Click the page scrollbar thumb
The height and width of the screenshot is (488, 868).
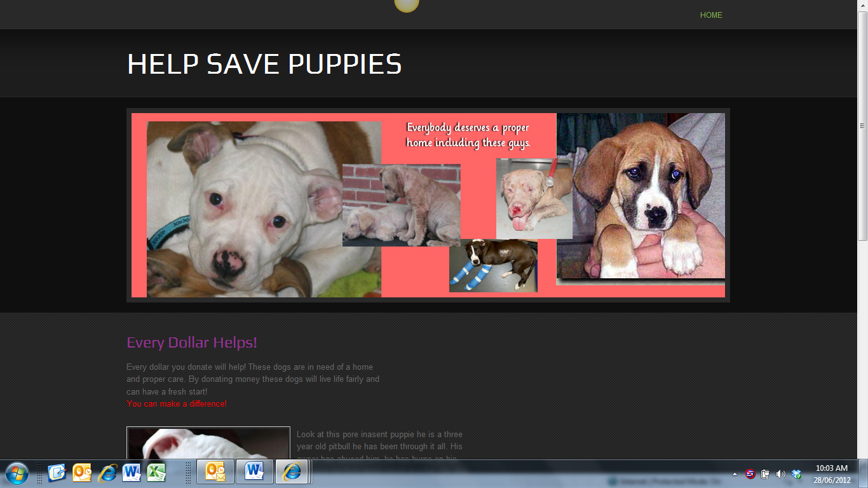pyautogui.click(x=862, y=127)
